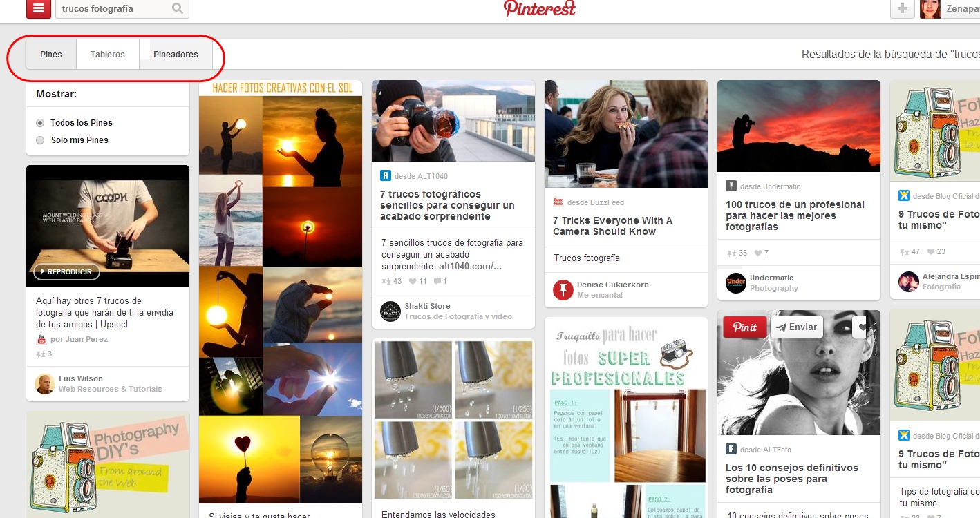Open the Zenapa user profile picture
This screenshot has height=518, width=980.
click(x=930, y=8)
